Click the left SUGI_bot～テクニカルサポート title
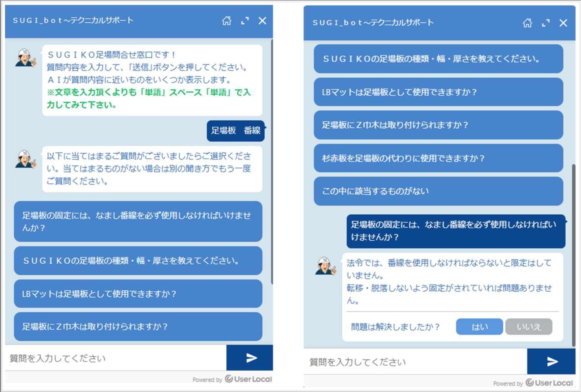The width and height of the screenshot is (581, 392). pos(73,20)
